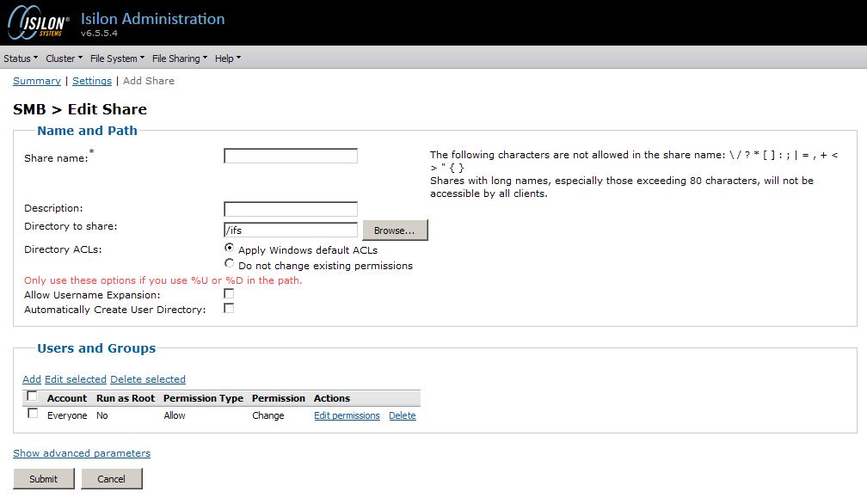Select the Add Share breadcrumb item
The image size is (867, 504).
(x=149, y=81)
